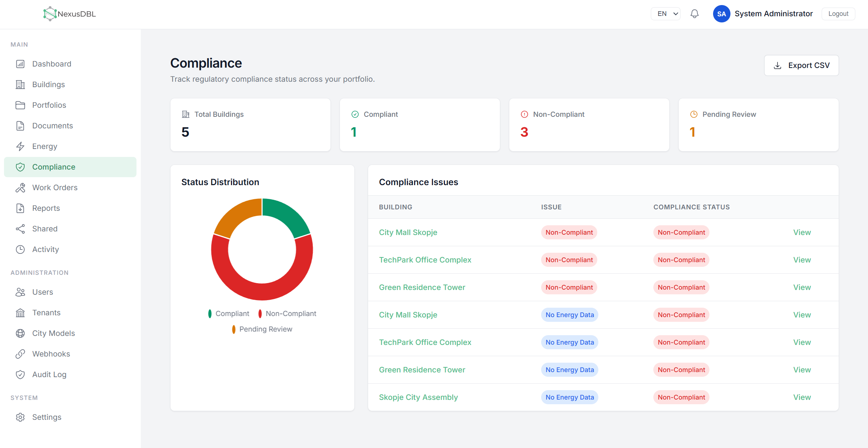Click the Non-Compliant alert icon
868x448 pixels.
click(524, 114)
